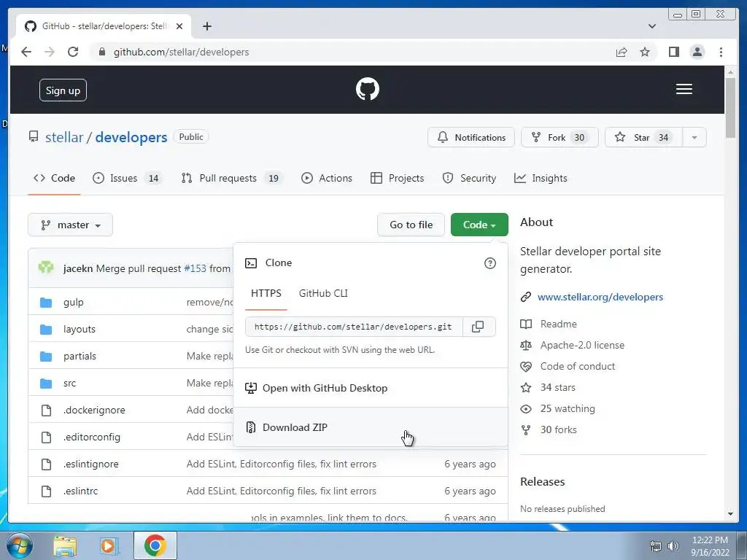Click the Go to file button
Viewport: 747px width, 560px height.
[411, 225]
